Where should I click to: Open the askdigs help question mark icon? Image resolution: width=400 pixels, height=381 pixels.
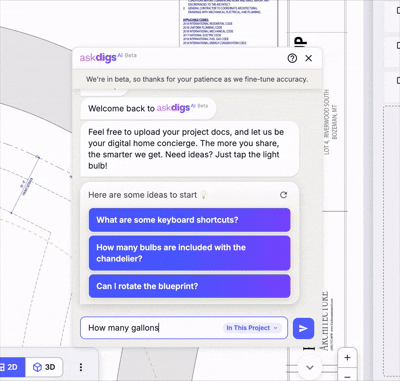(292, 58)
